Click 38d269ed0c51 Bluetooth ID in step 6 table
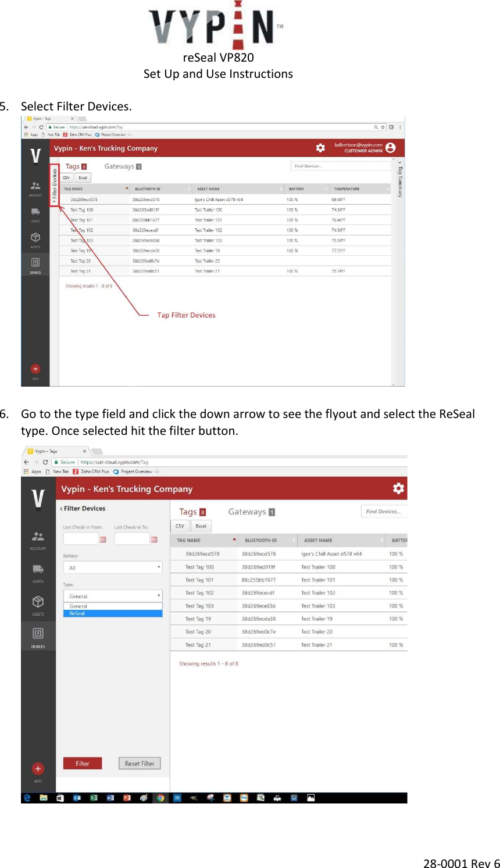Image resolution: width=500 pixels, height=868 pixels. click(259, 645)
